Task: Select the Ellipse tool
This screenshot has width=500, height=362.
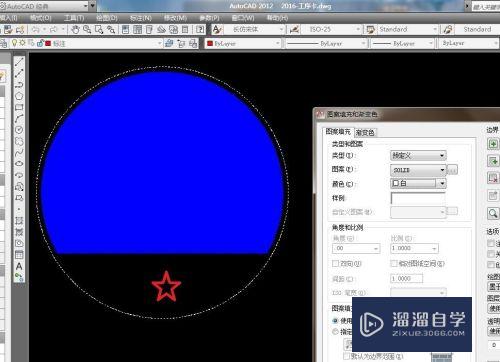Action: (x=19, y=164)
